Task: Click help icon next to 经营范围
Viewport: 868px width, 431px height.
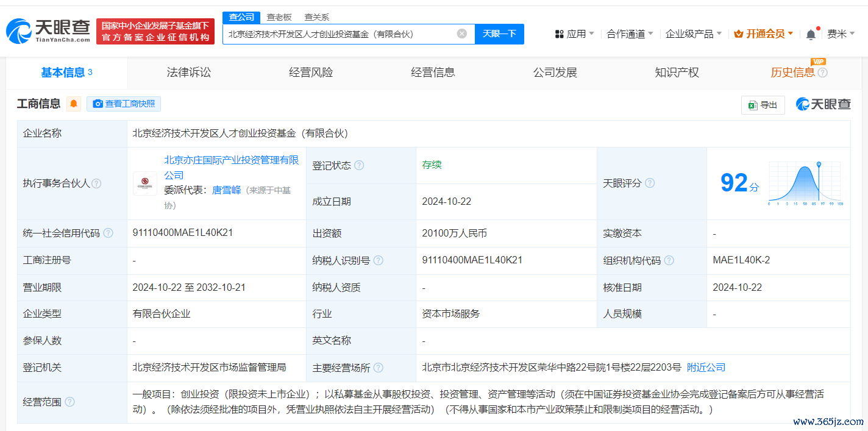Action: [x=69, y=402]
